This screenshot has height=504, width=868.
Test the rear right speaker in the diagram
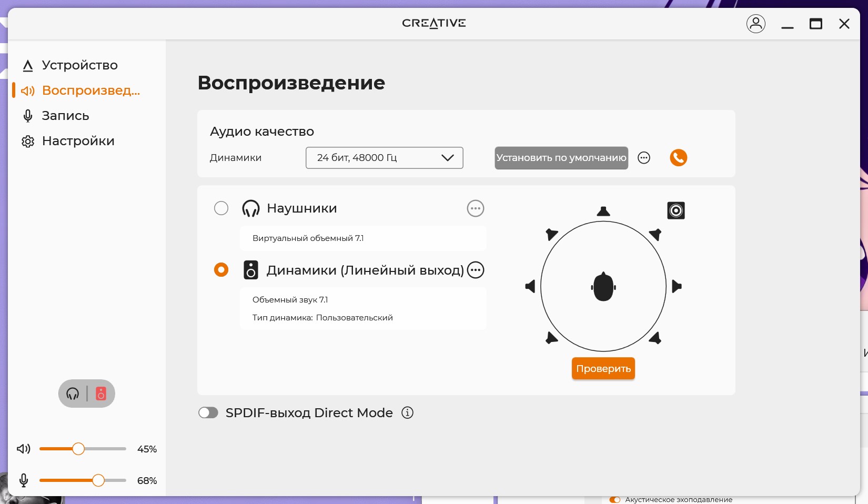click(655, 338)
